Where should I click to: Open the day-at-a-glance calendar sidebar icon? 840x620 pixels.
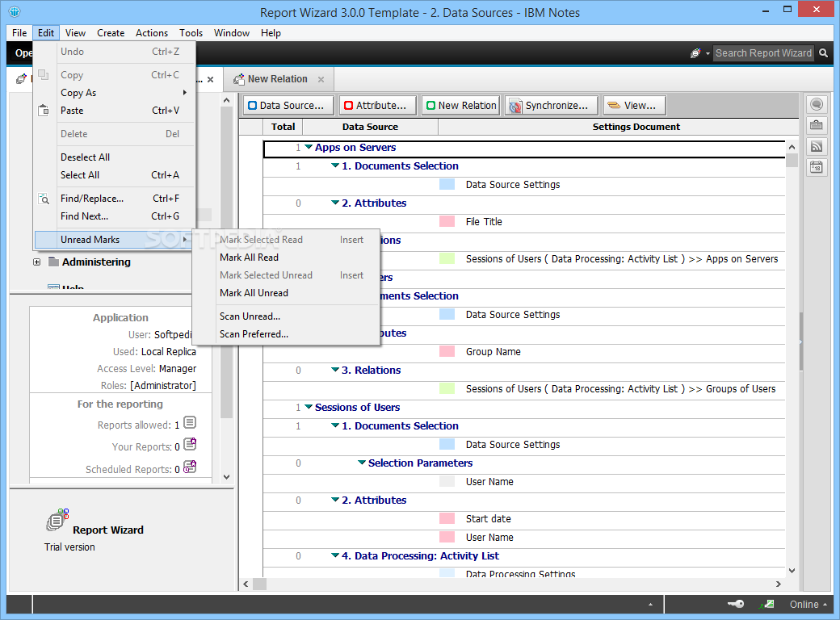pos(817,168)
